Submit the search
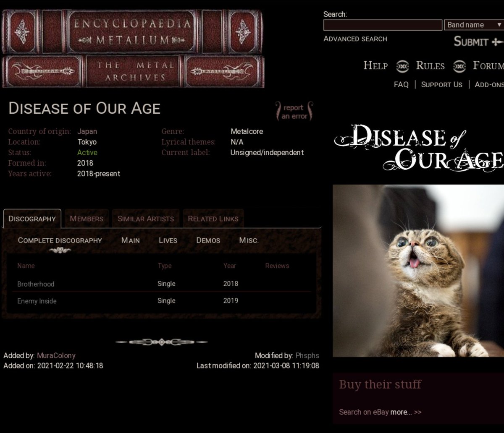Screen dimensions: 504x433 tap(478, 42)
